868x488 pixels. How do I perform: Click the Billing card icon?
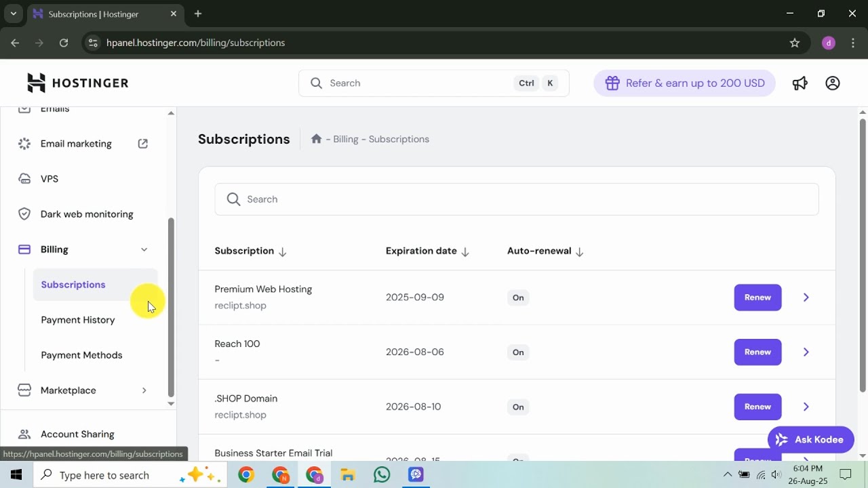(x=24, y=249)
